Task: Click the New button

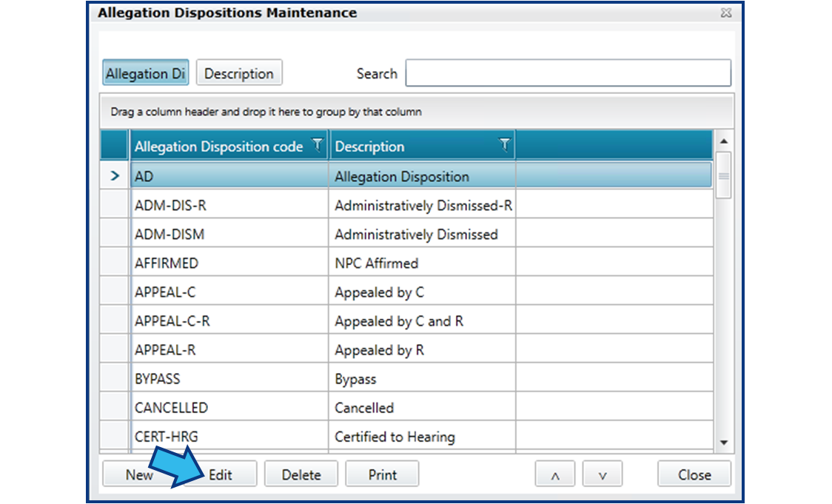Action: point(139,474)
